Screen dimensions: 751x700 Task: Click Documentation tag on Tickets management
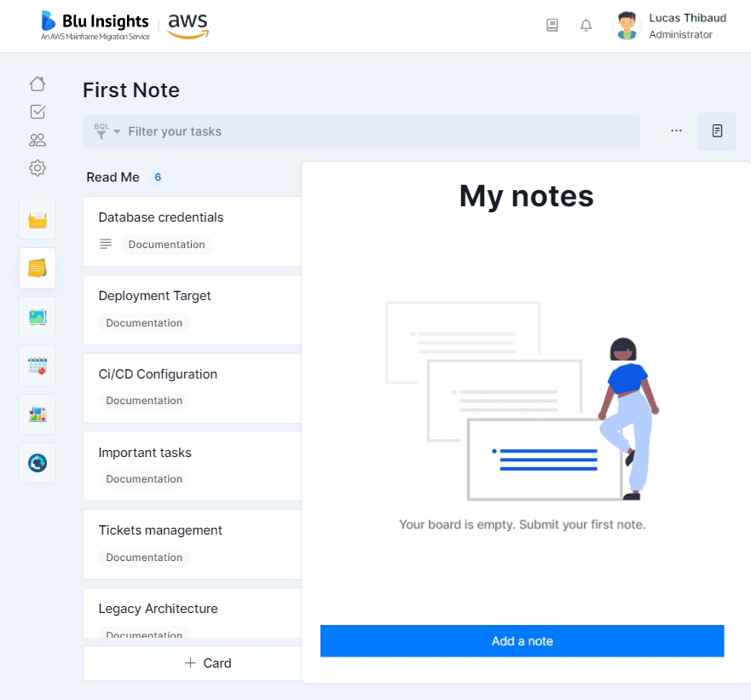[144, 558]
